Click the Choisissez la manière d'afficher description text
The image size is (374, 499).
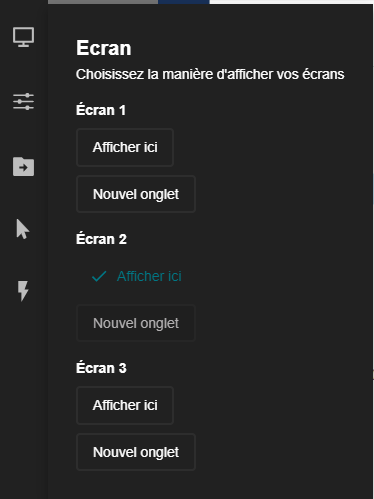210,74
